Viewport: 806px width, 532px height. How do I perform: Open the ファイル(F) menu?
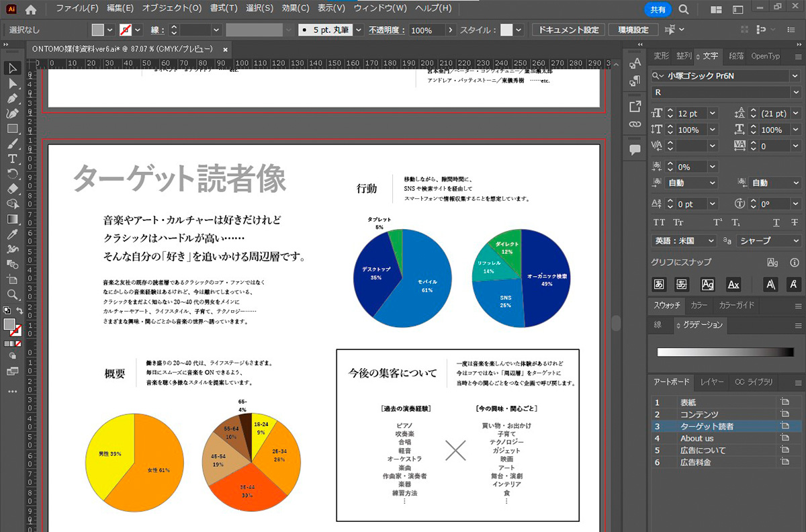coord(77,9)
